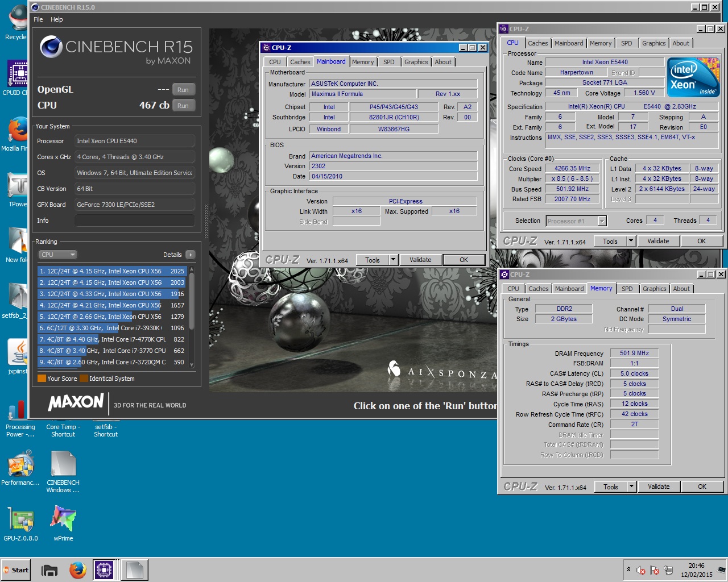728x582 pixels.
Task: Open Tools dropdown arrow in Mainboard window
Action: (393, 260)
